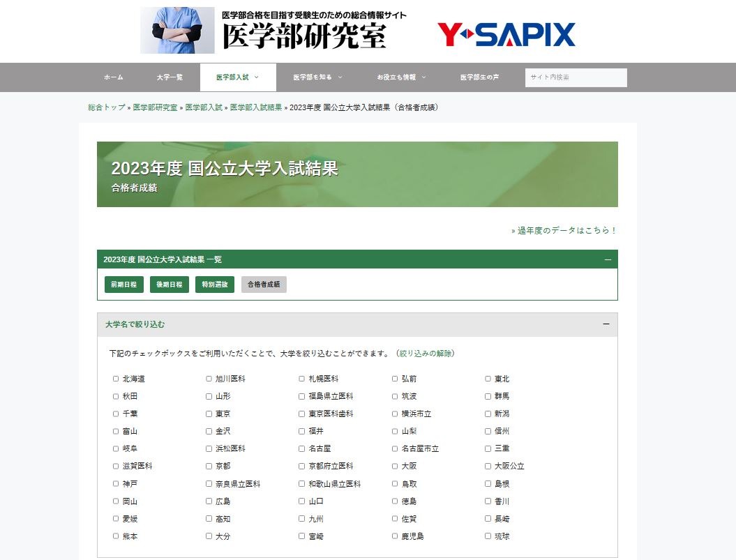This screenshot has width=736, height=560.
Task: Click the サイト内検索 search field
Action: [x=576, y=77]
